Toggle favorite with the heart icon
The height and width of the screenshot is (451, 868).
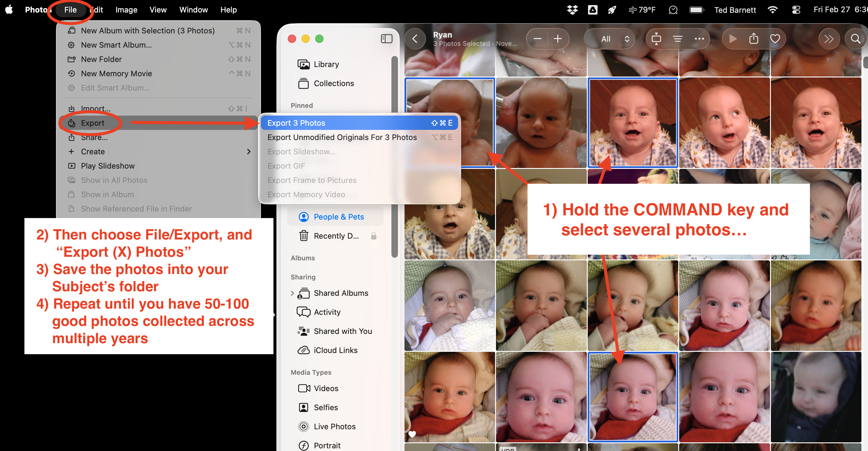[x=775, y=38]
